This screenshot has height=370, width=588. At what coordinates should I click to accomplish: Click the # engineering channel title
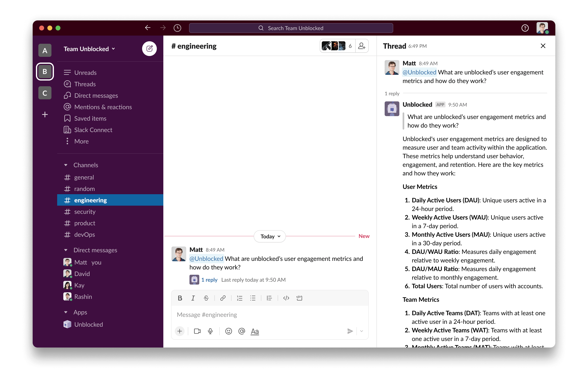coord(194,46)
